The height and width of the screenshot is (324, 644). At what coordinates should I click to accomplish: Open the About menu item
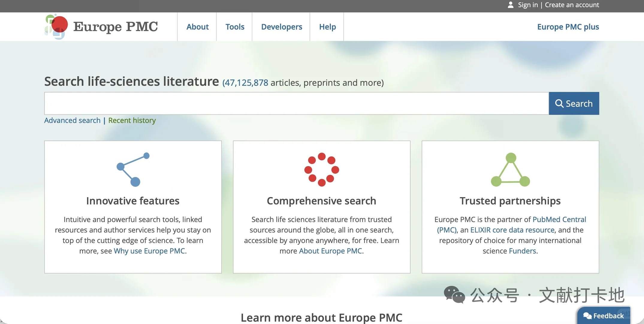tap(197, 27)
